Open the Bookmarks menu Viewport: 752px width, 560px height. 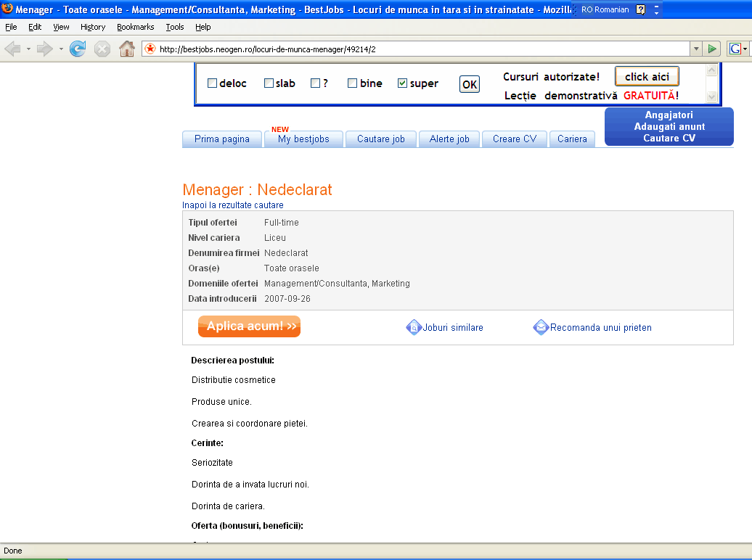coord(135,27)
